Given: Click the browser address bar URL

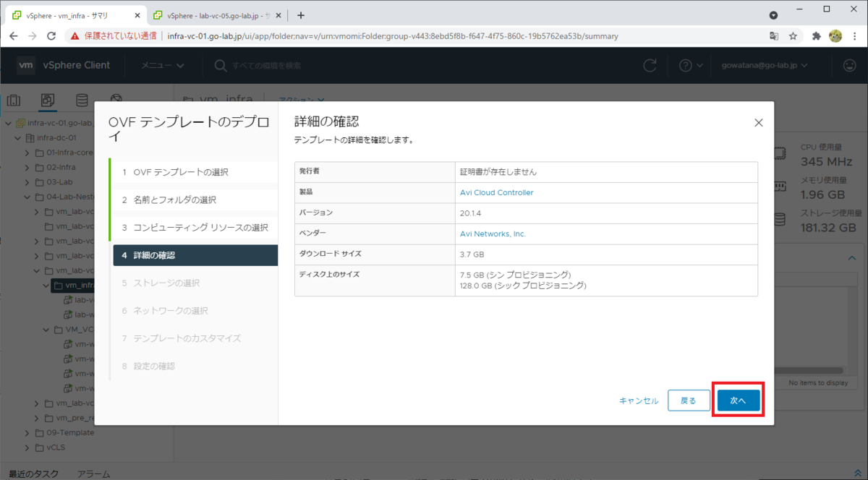Looking at the screenshot, I should point(325,35).
